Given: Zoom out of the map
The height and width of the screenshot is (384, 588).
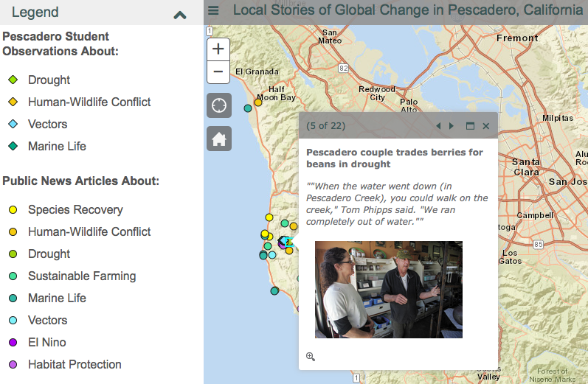Looking at the screenshot, I should pyautogui.click(x=218, y=73).
